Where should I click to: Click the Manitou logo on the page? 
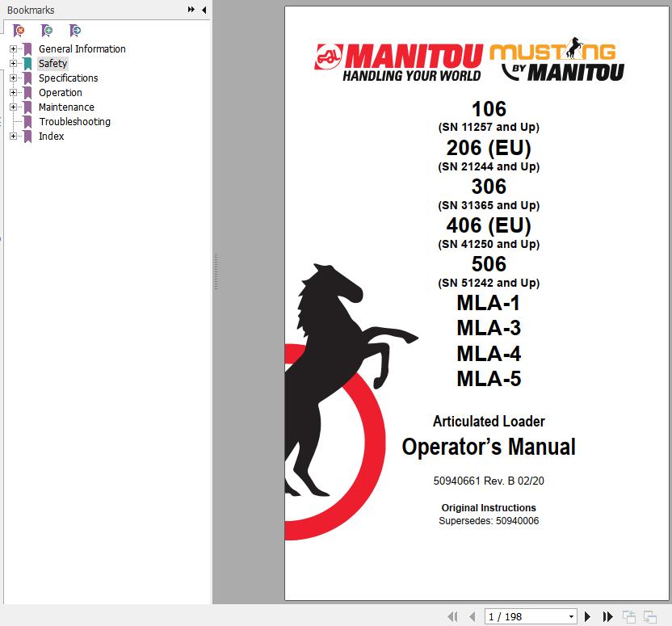pos(398,62)
